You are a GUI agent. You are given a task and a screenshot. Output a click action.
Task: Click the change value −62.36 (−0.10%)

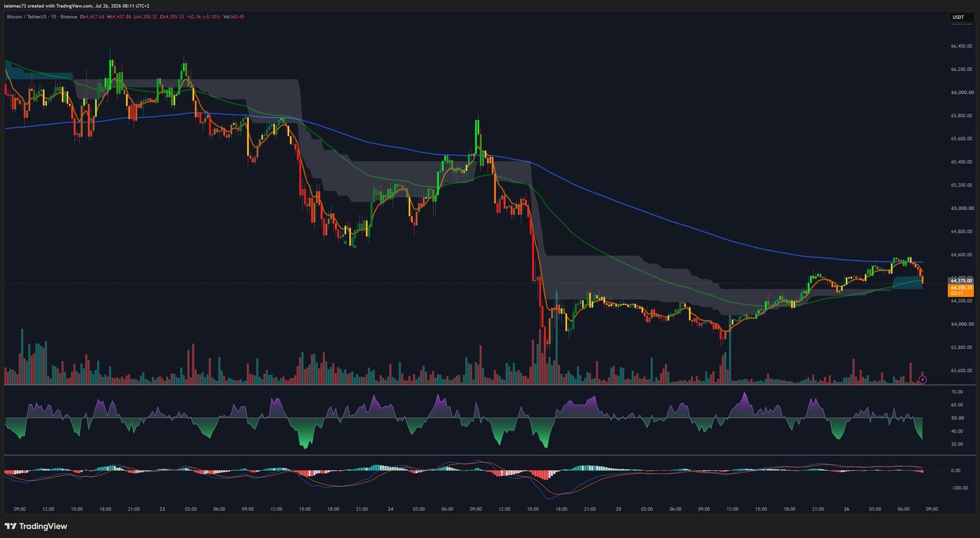click(203, 17)
